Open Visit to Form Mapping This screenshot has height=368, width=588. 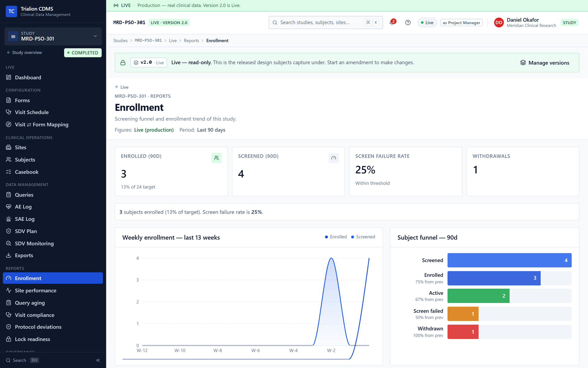53,125
